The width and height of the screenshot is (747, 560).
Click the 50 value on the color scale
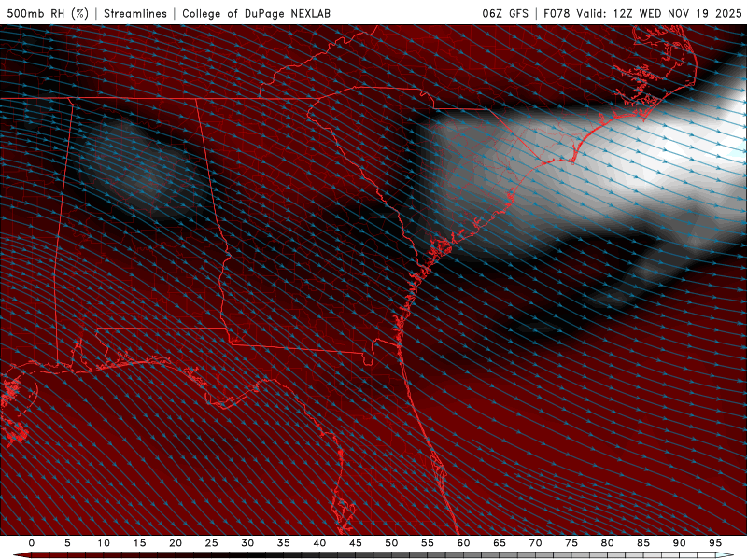(391, 543)
